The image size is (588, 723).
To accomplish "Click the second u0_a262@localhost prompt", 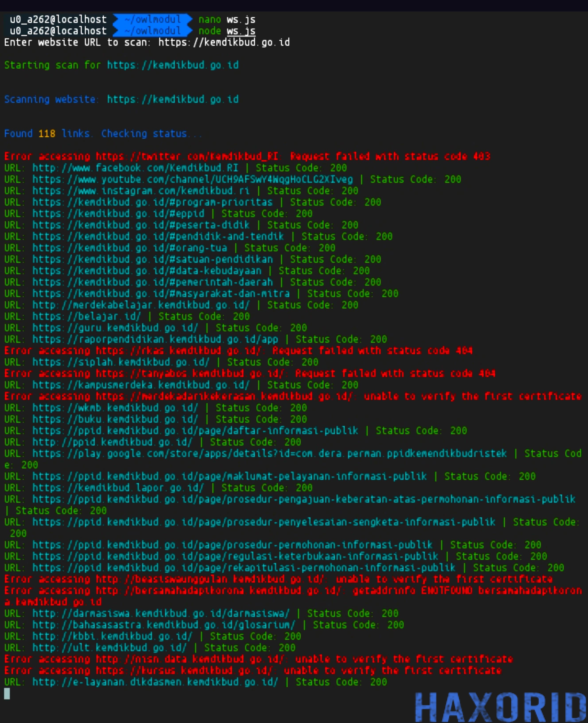I will pos(58,31).
